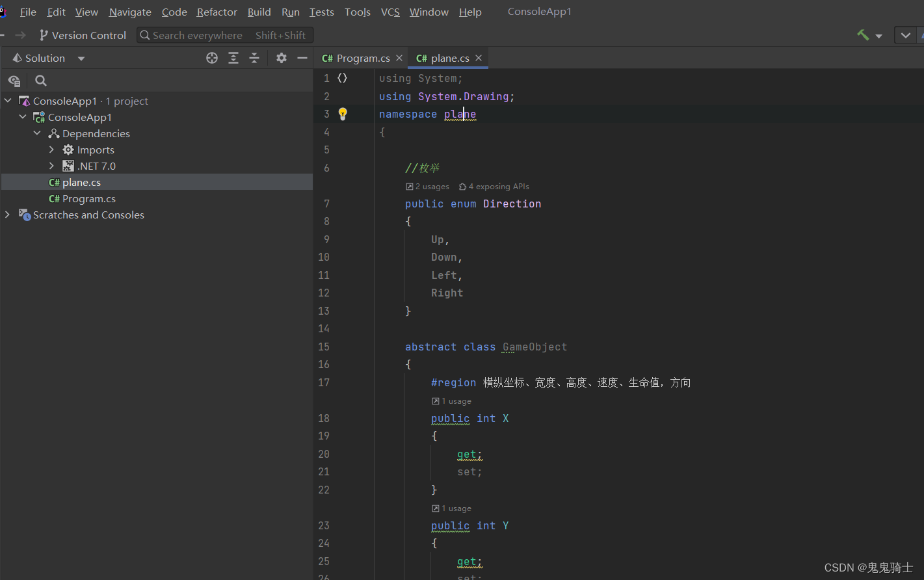
Task: Click the solution explorer search magnifier icon
Action: (40, 81)
